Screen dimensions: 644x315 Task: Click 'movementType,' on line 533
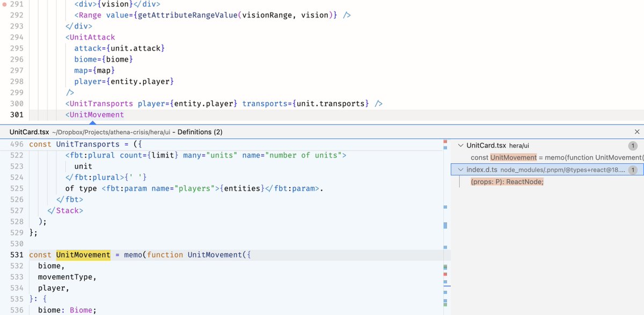(67, 277)
